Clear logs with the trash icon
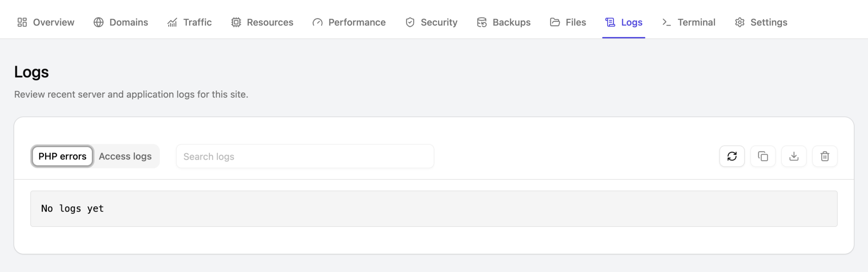Image resolution: width=868 pixels, height=272 pixels. (x=825, y=156)
